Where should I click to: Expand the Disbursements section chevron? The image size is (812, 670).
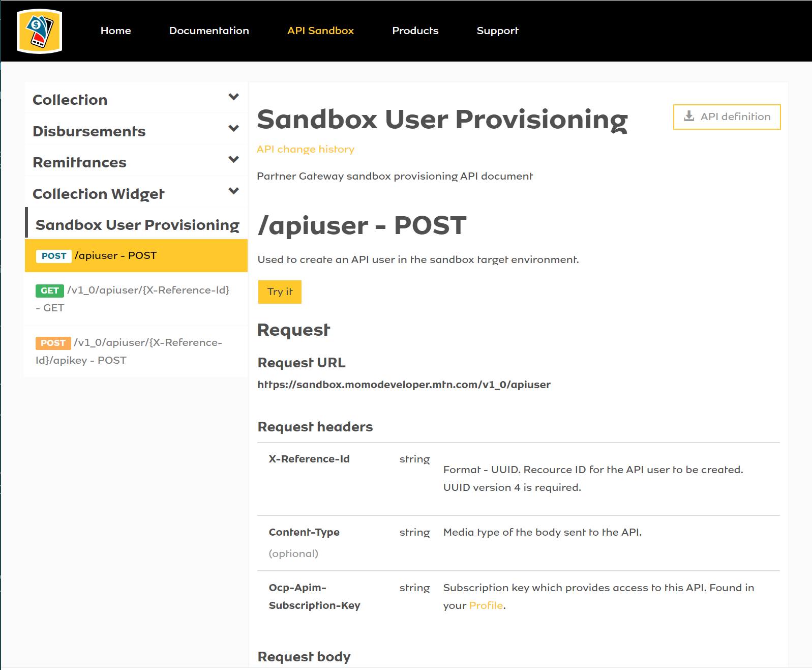[x=234, y=128]
